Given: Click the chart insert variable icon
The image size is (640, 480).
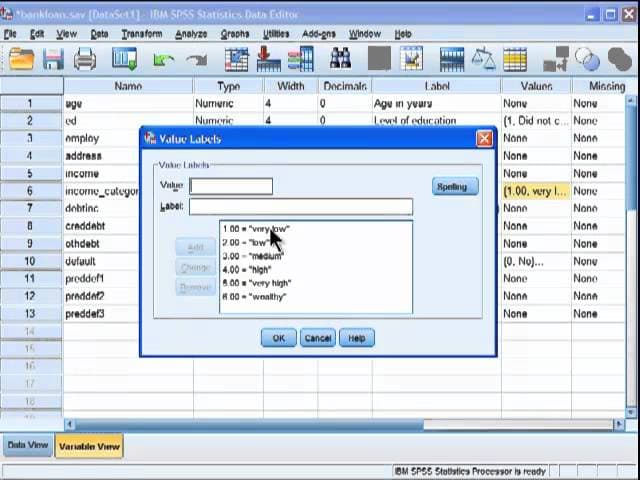Looking at the screenshot, I should tap(411, 58).
